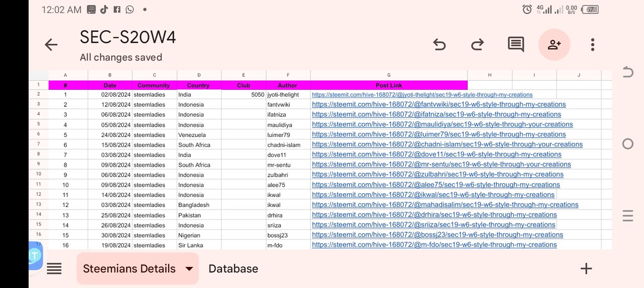Select the Date header cell

pyautogui.click(x=110, y=85)
